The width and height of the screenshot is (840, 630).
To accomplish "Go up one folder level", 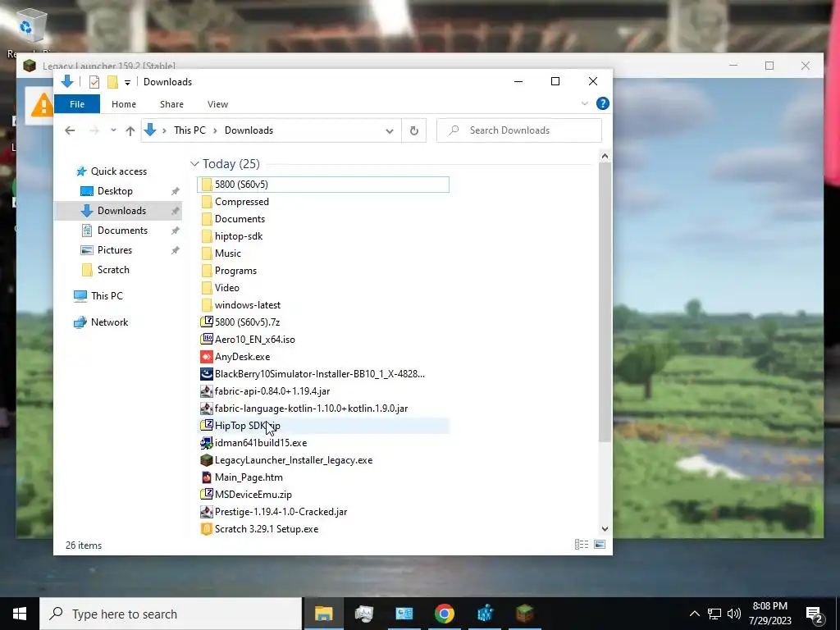I will click(130, 130).
